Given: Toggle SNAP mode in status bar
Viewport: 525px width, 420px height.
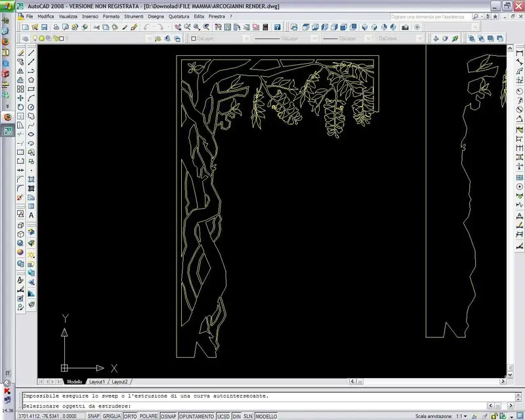Looking at the screenshot, I should (x=94, y=416).
